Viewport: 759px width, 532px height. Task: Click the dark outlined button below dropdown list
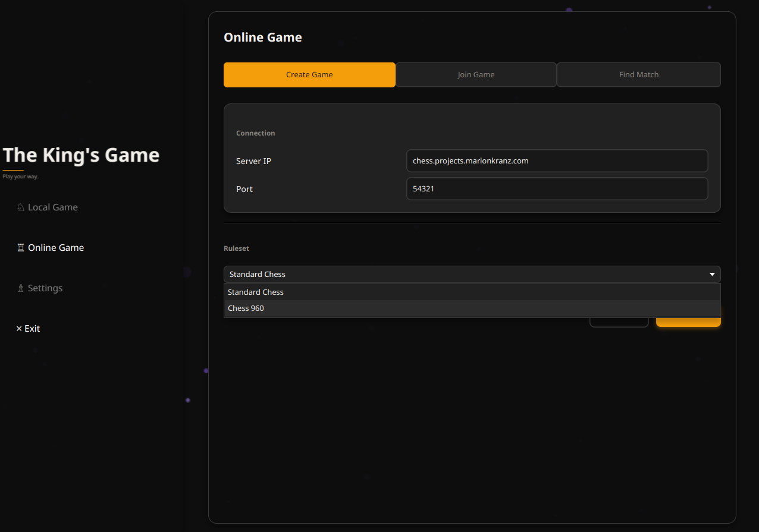(x=619, y=323)
